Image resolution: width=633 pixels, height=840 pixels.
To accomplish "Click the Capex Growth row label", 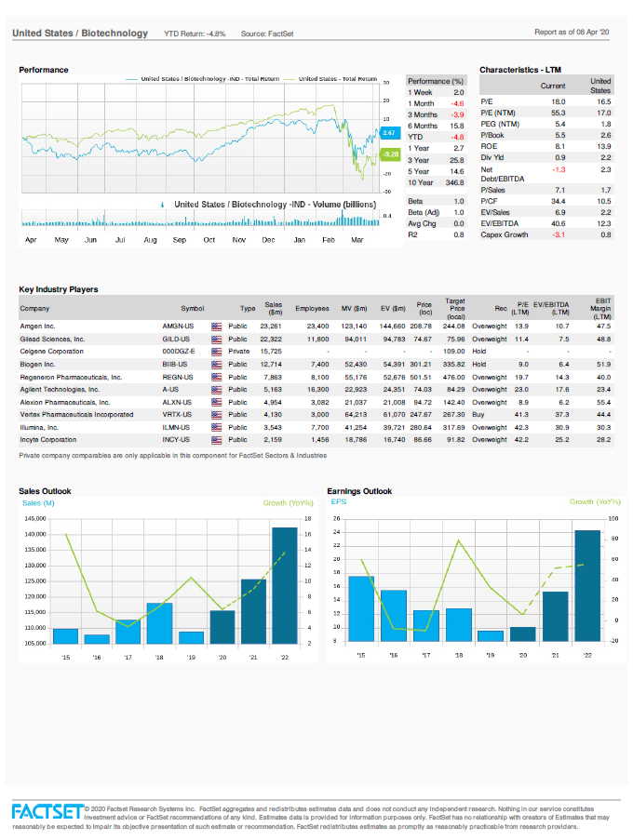I will (504, 234).
